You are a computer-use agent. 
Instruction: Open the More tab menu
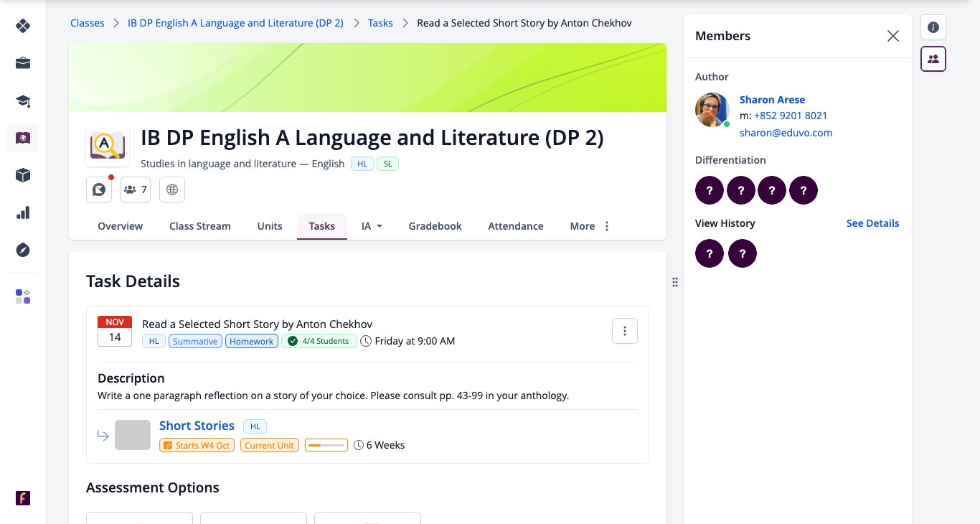590,226
